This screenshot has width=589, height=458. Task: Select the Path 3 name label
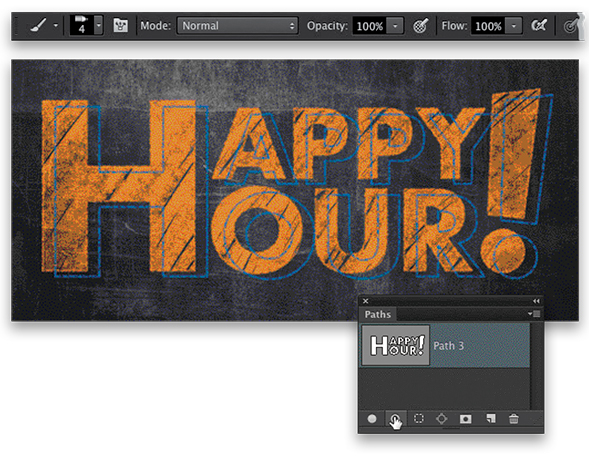[x=449, y=346]
